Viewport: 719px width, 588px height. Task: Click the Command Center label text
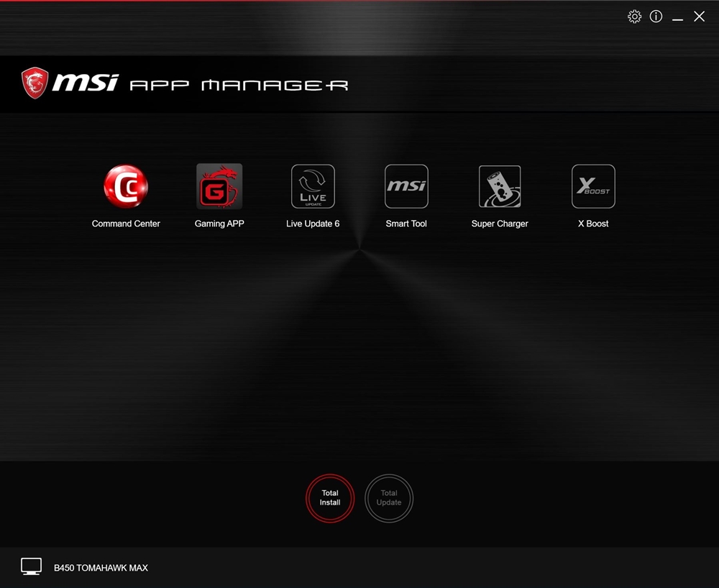126,224
